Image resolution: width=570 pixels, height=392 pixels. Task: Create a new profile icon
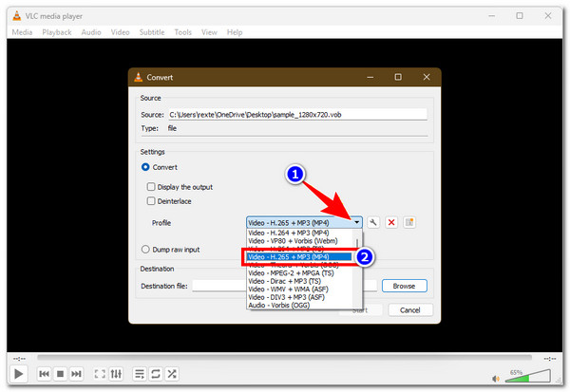coord(409,222)
